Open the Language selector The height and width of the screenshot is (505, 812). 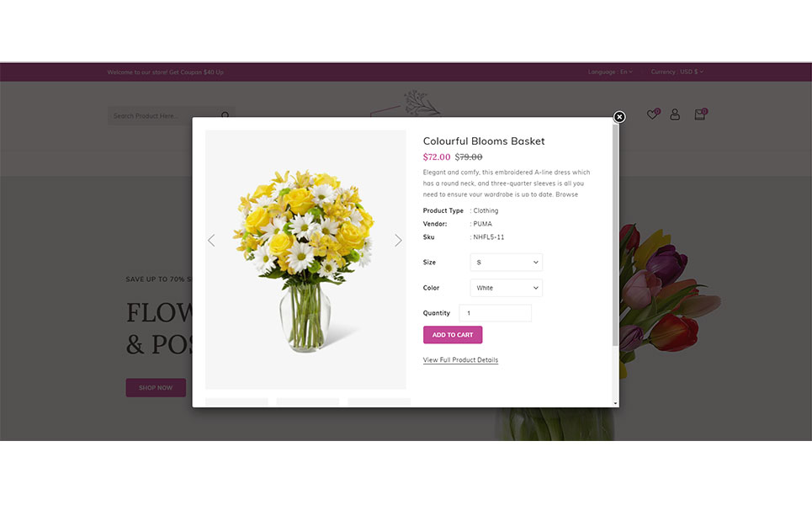tap(610, 72)
